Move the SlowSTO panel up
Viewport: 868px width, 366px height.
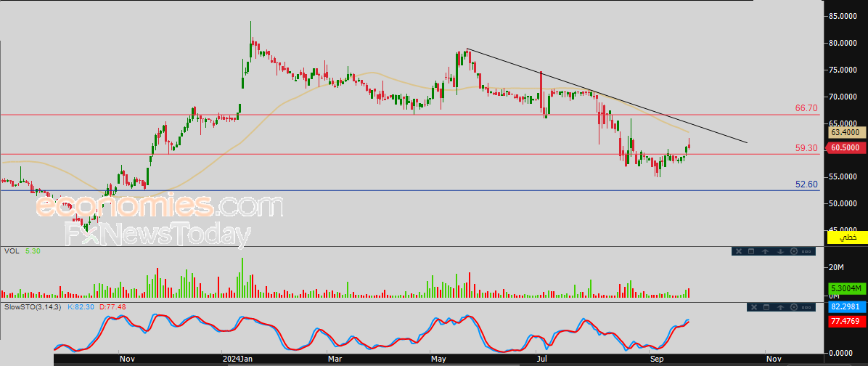[780, 307]
